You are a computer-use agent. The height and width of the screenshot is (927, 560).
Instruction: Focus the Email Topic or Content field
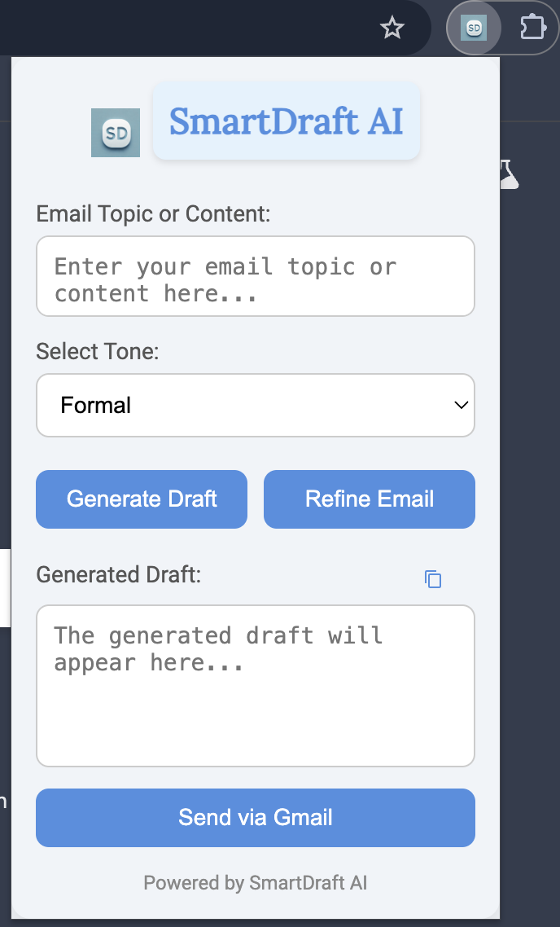256,276
